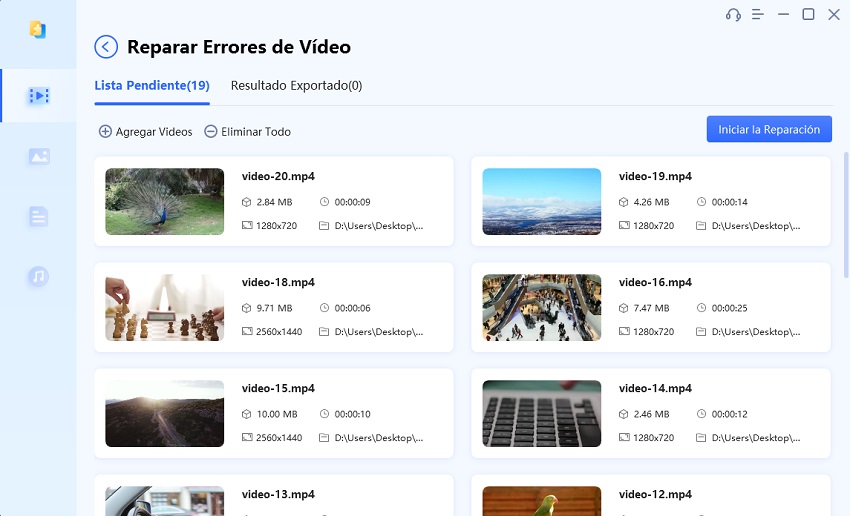Click Eliminar Todo label
Screen dimensions: 850x516
(x=256, y=132)
